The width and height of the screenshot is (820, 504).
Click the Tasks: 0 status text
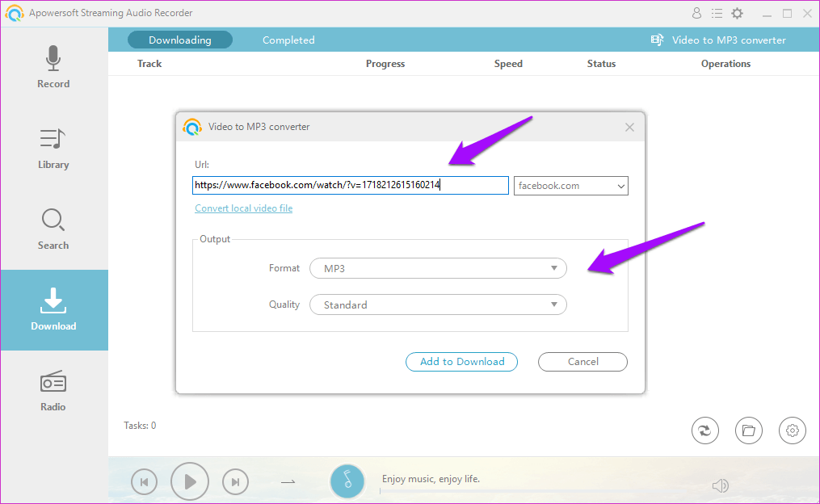point(140,426)
